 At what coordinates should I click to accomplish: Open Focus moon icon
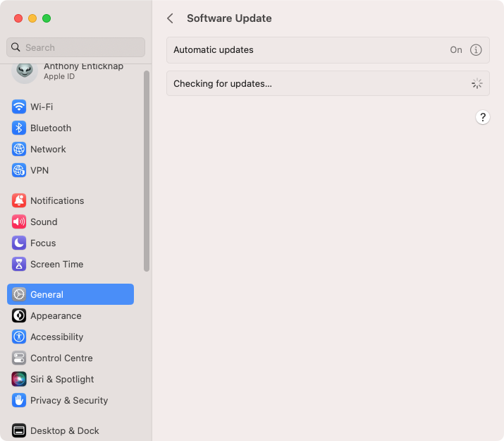(19, 243)
